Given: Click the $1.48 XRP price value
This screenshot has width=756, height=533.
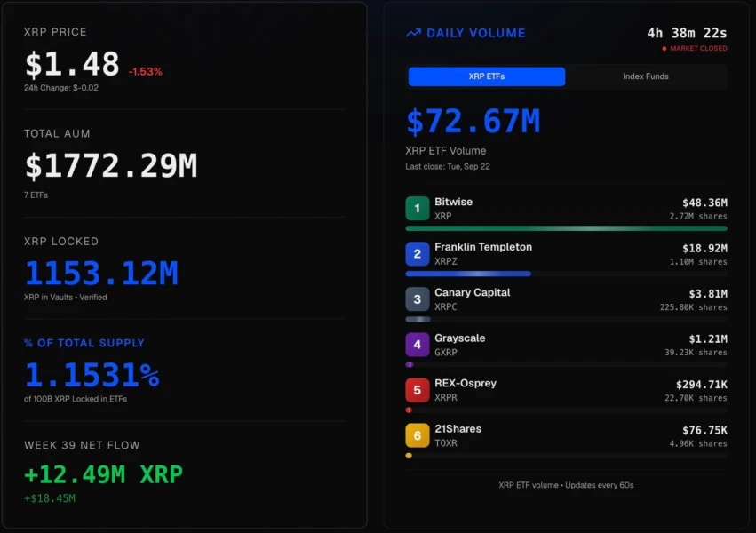Looking at the screenshot, I should tap(72, 64).
